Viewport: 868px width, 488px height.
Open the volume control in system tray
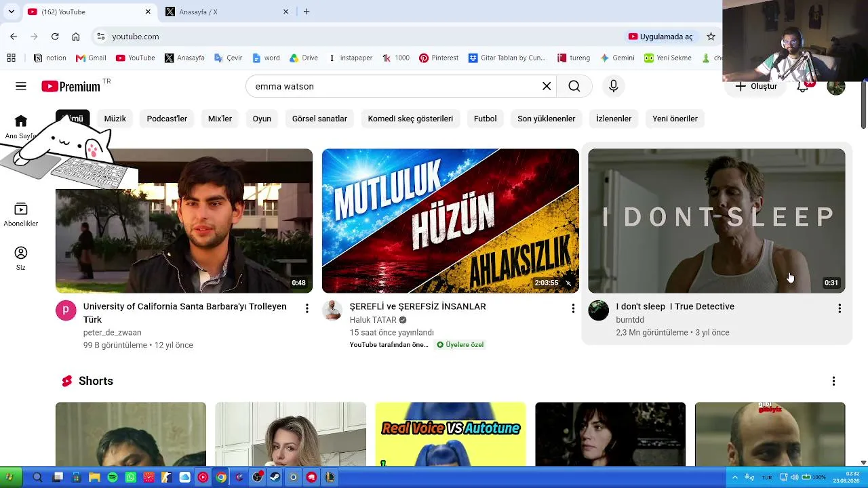point(794,477)
